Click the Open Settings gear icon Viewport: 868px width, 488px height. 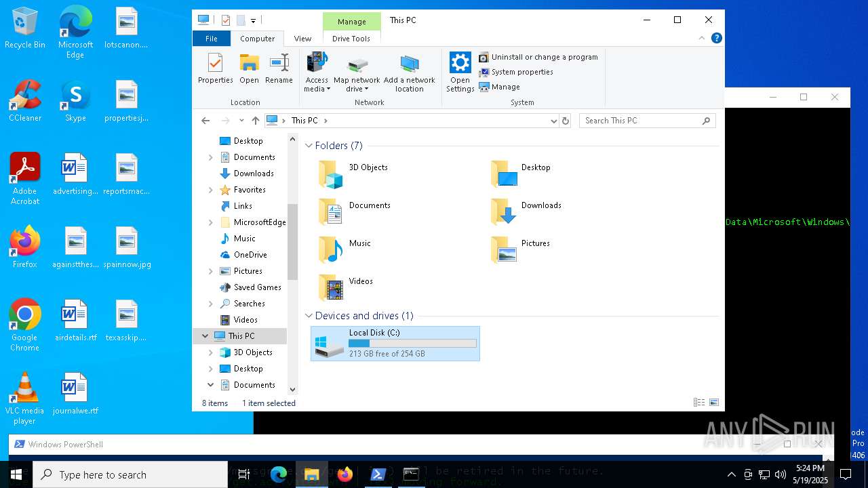(x=460, y=73)
